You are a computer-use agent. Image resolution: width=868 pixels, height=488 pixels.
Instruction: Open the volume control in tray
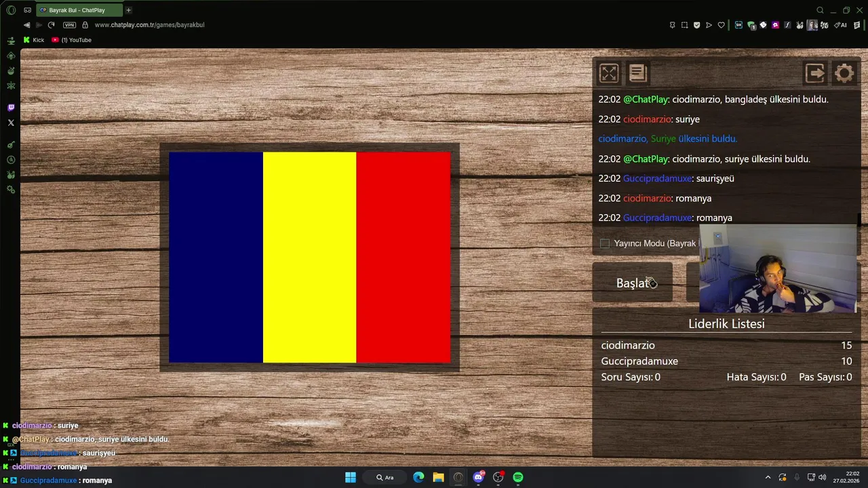pos(822,477)
